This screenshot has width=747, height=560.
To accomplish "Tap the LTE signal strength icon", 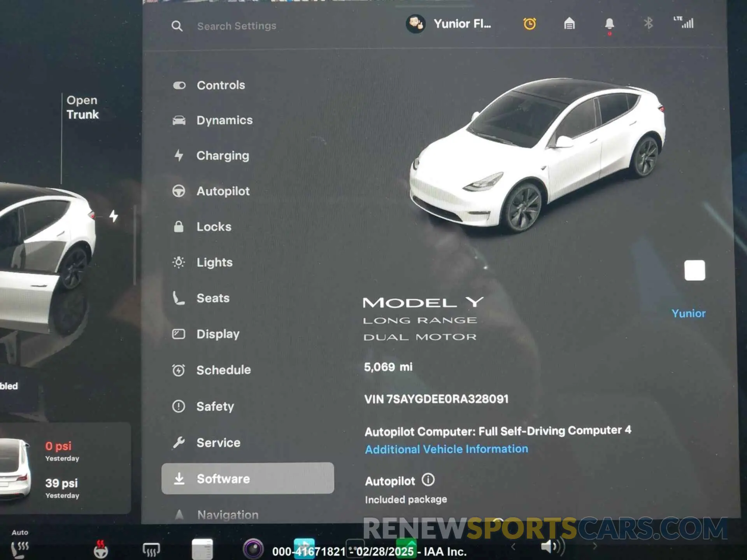I will (x=684, y=22).
